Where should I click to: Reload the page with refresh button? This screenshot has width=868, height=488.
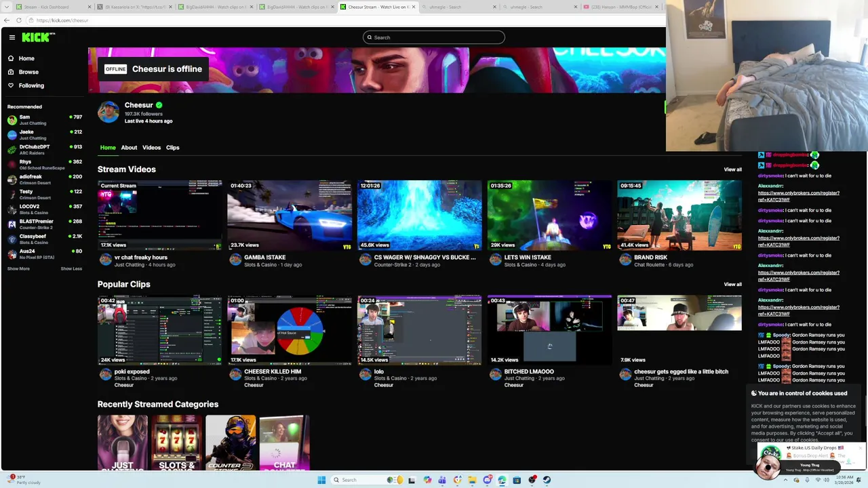click(19, 20)
